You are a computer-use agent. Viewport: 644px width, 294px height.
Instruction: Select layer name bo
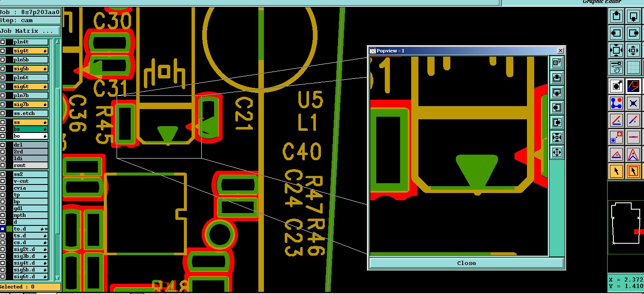tap(30, 136)
